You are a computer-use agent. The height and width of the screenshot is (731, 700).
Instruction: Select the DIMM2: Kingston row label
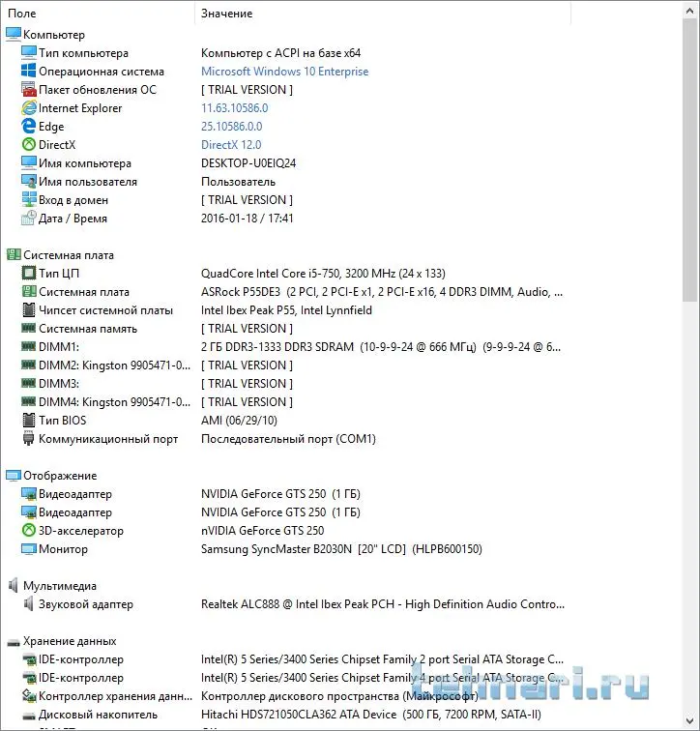coord(115,365)
